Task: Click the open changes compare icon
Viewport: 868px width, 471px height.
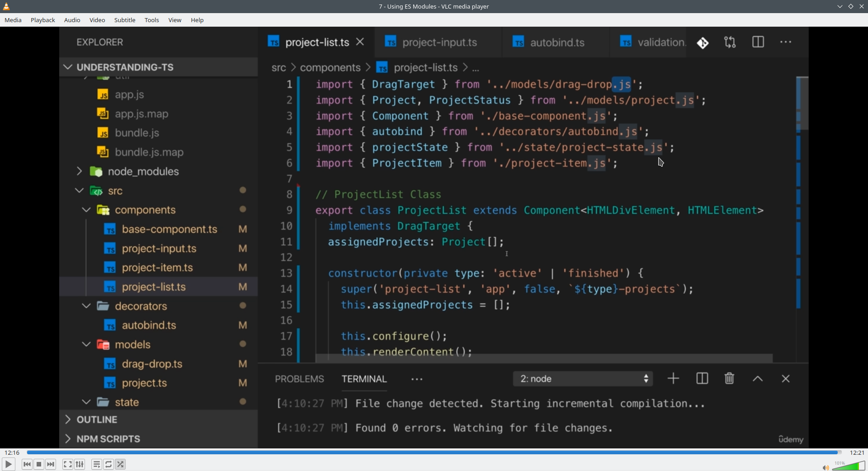Action: [x=730, y=42]
